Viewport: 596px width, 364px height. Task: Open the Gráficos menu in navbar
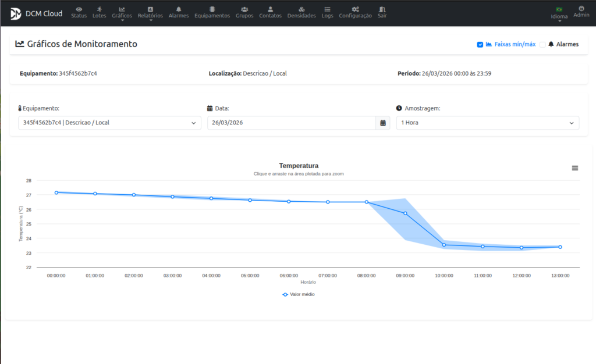[122, 13]
